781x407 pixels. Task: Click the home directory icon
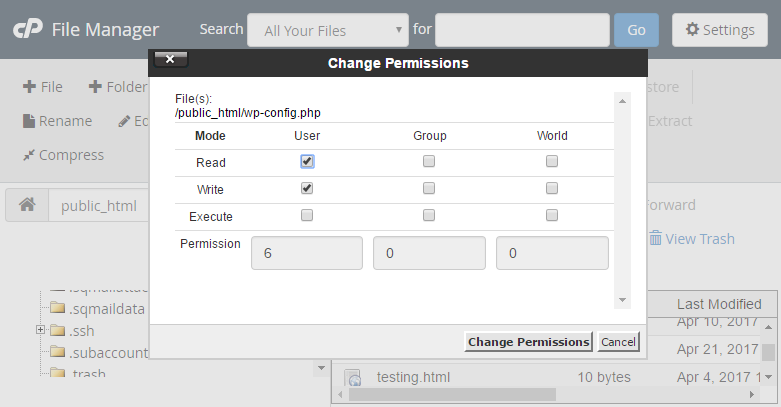(27, 206)
